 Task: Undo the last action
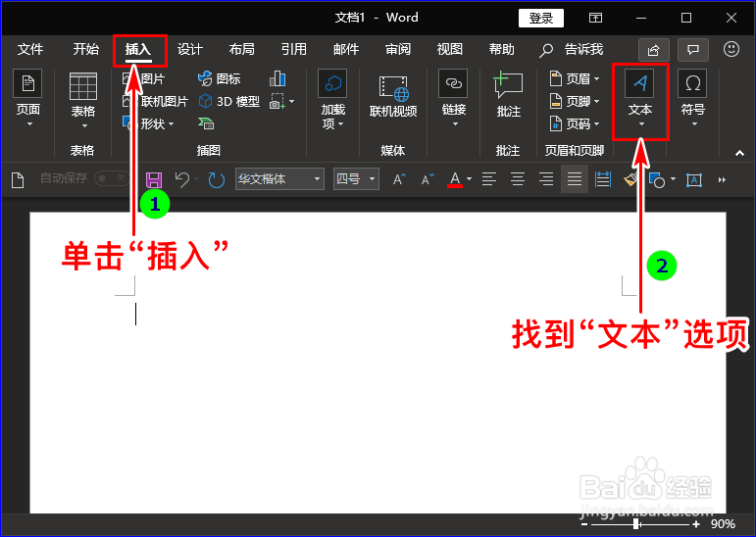[x=182, y=179]
